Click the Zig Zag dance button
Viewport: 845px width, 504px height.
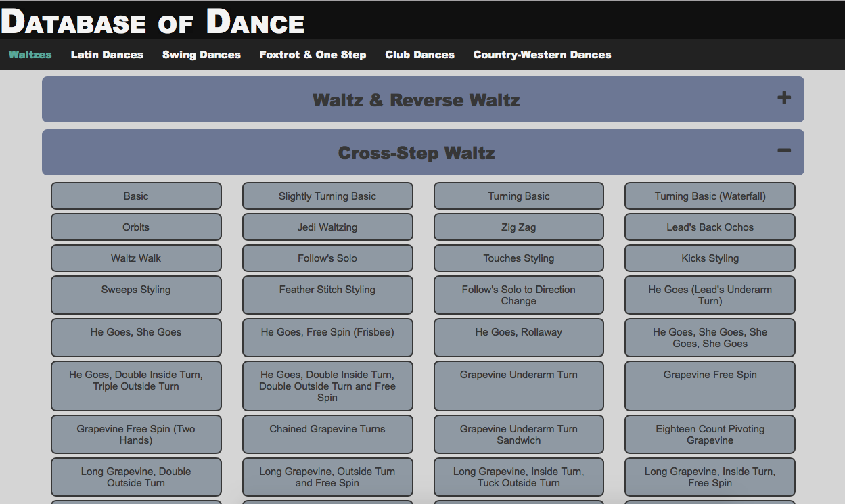coord(518,227)
